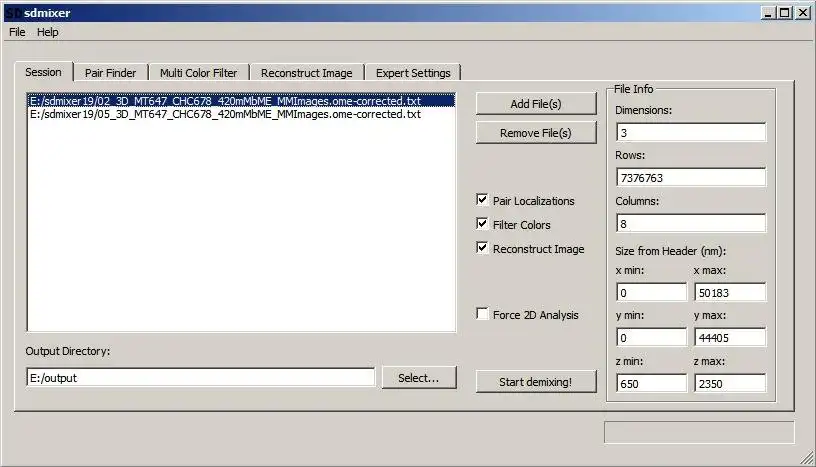
Task: Go to the Expert Settings tab
Action: click(413, 73)
